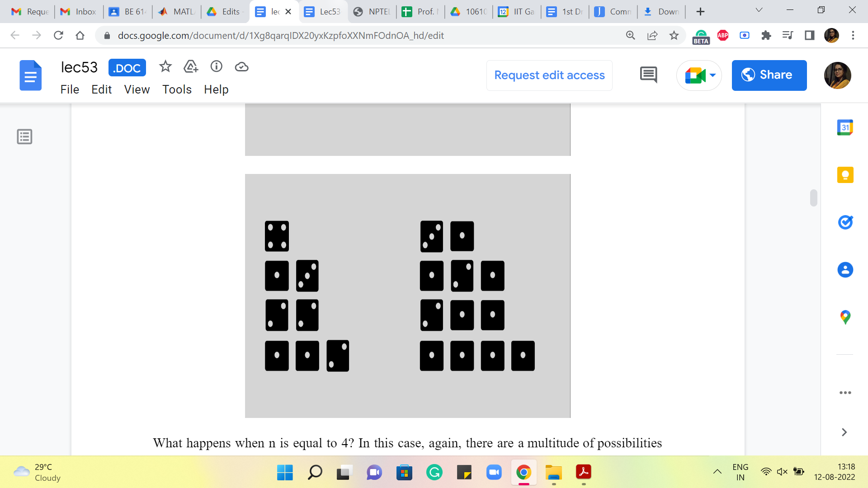Image resolution: width=868 pixels, height=488 pixels.
Task: Open Google Tasks side panel
Action: 845,222
